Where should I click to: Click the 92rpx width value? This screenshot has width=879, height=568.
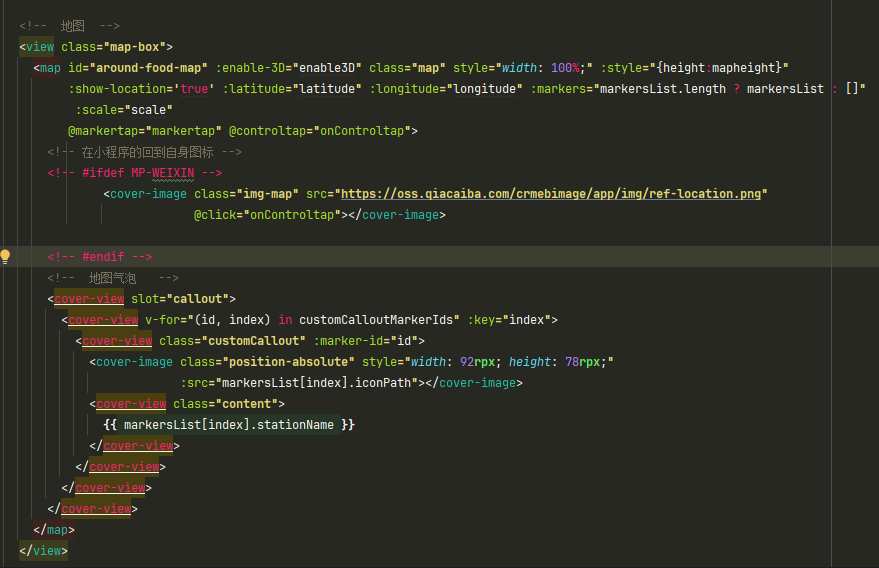[x=478, y=362]
